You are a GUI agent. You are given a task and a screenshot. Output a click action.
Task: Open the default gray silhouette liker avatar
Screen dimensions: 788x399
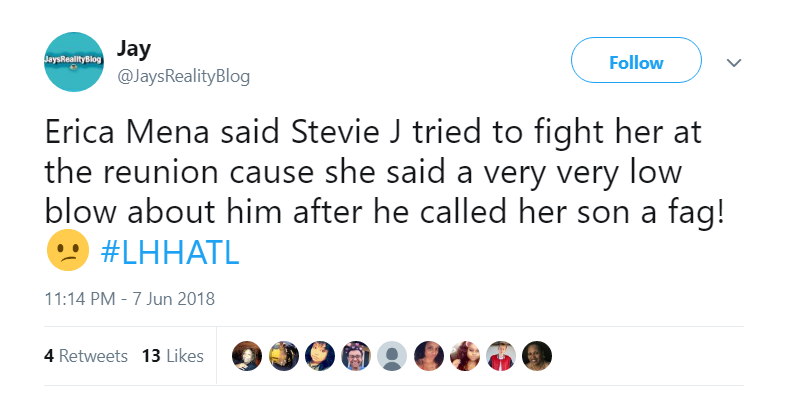[392, 356]
